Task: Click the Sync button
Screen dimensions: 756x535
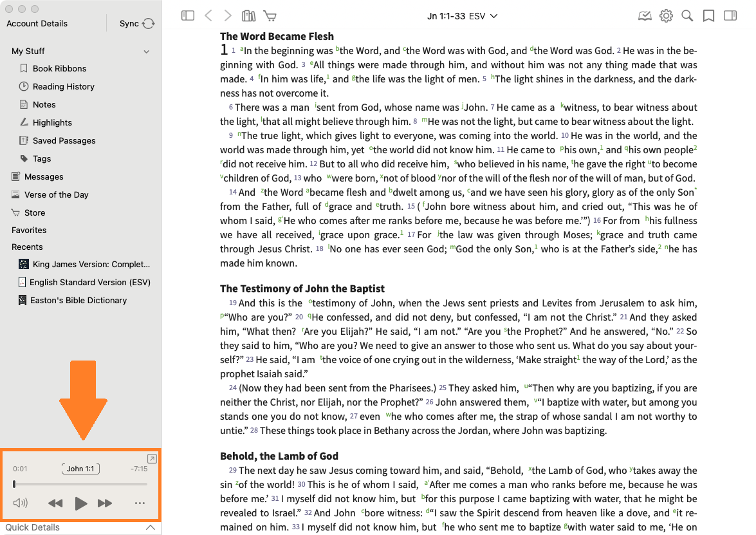Action: click(137, 23)
